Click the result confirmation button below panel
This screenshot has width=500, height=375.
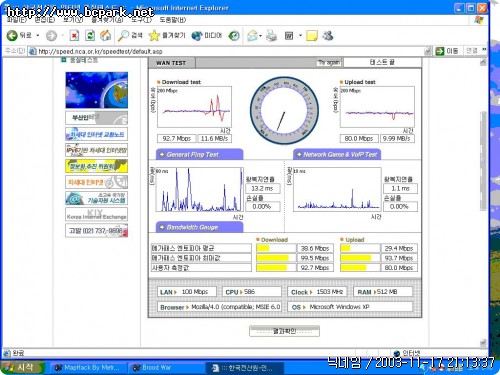pyautogui.click(x=284, y=331)
